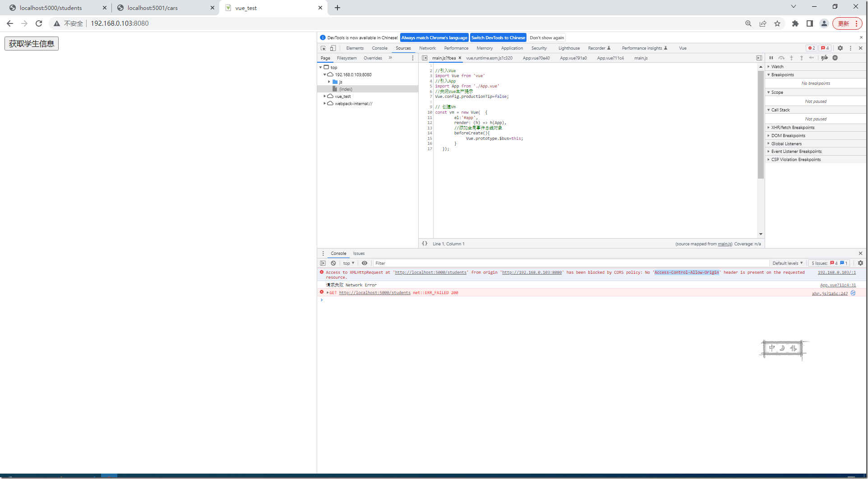
Task: Switch to the Elements panel tab
Action: coord(355,48)
